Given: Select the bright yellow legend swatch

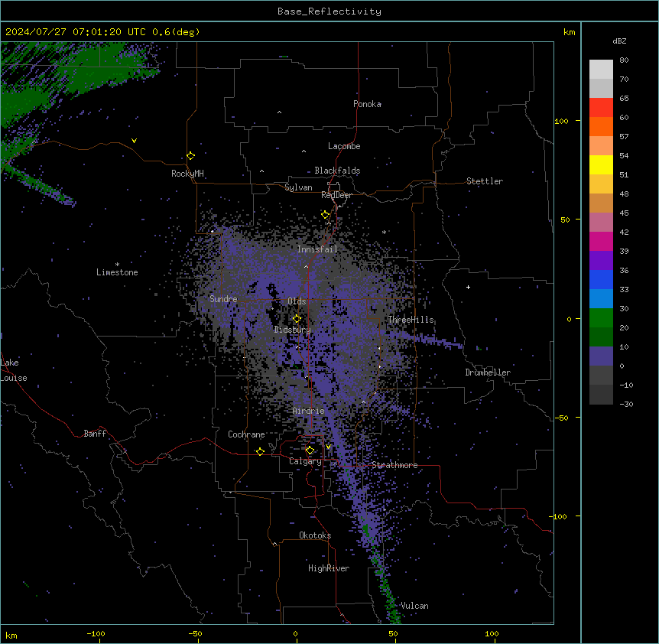Looking at the screenshot, I should (x=601, y=164).
